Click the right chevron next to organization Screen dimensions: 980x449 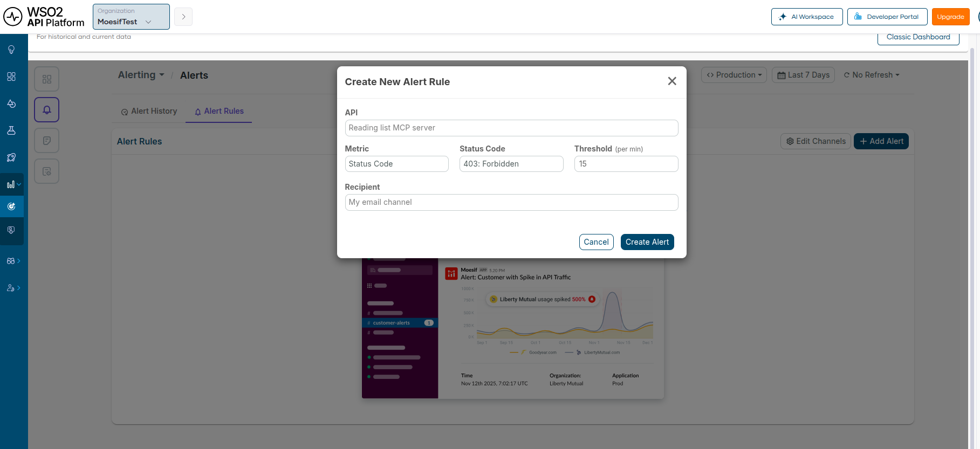(183, 17)
